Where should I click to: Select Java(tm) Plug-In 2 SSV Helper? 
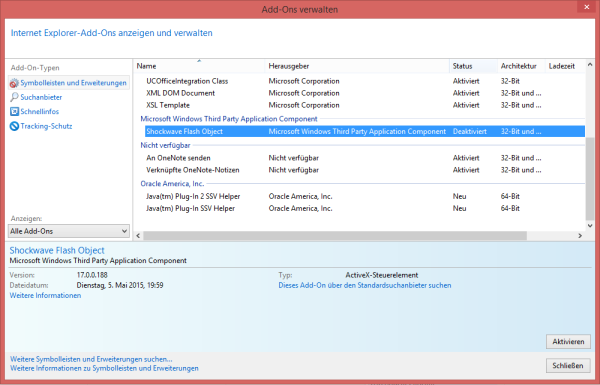365,196
